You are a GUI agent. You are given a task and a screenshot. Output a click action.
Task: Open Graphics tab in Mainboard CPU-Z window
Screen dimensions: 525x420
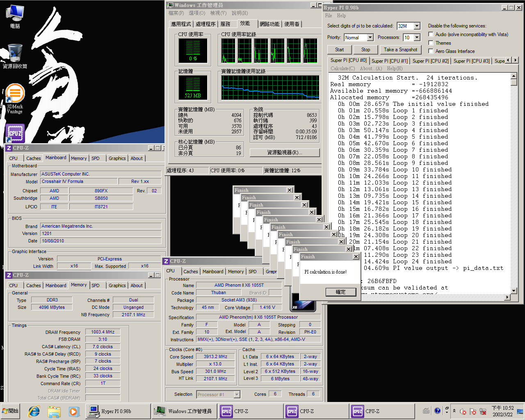tap(117, 158)
